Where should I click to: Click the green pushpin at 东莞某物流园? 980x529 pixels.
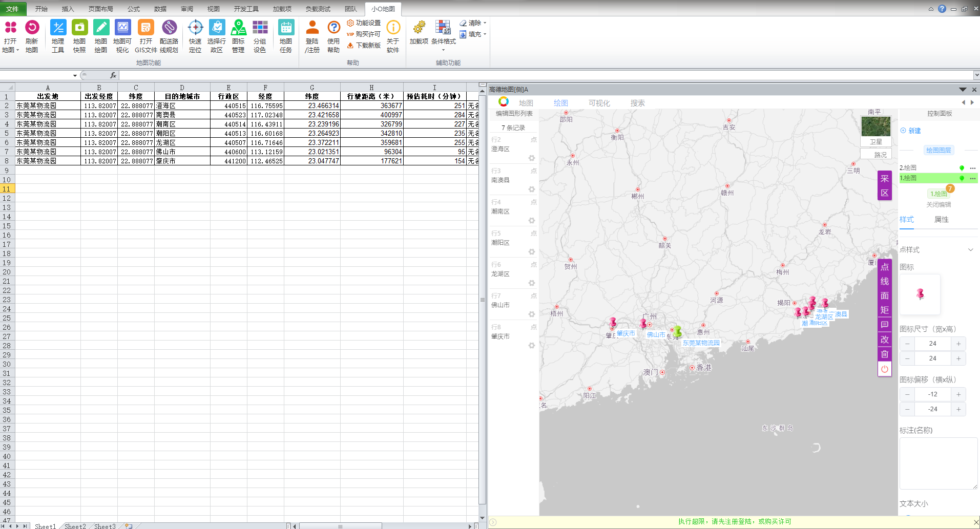(x=677, y=331)
